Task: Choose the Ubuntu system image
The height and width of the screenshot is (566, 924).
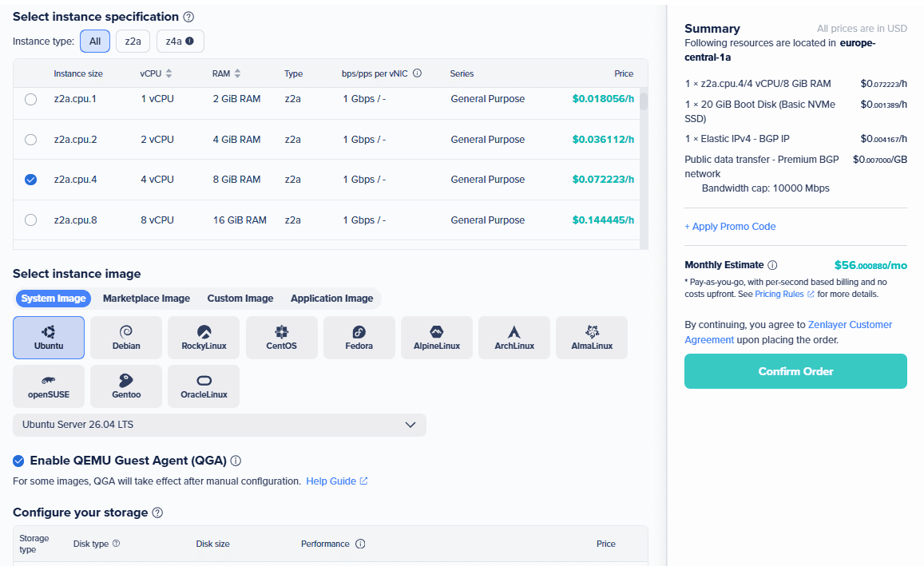Action: point(49,338)
